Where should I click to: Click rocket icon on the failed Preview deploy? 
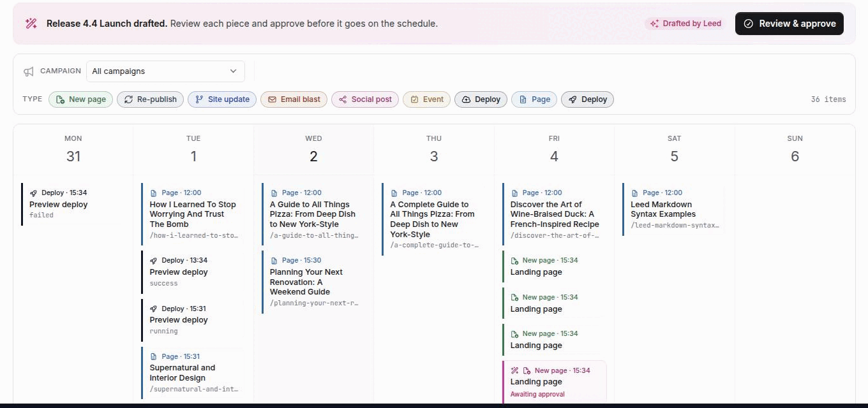coord(33,193)
